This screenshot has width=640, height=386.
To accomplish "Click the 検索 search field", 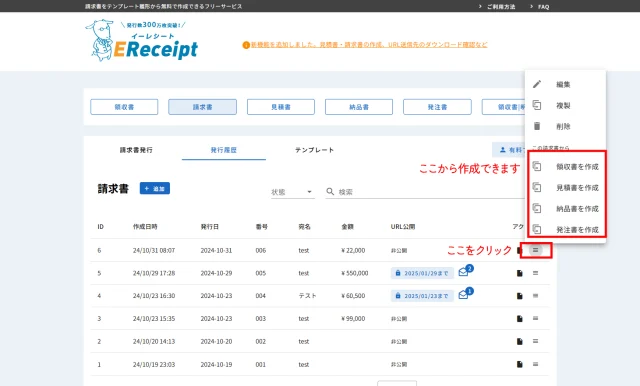I will tap(424, 192).
